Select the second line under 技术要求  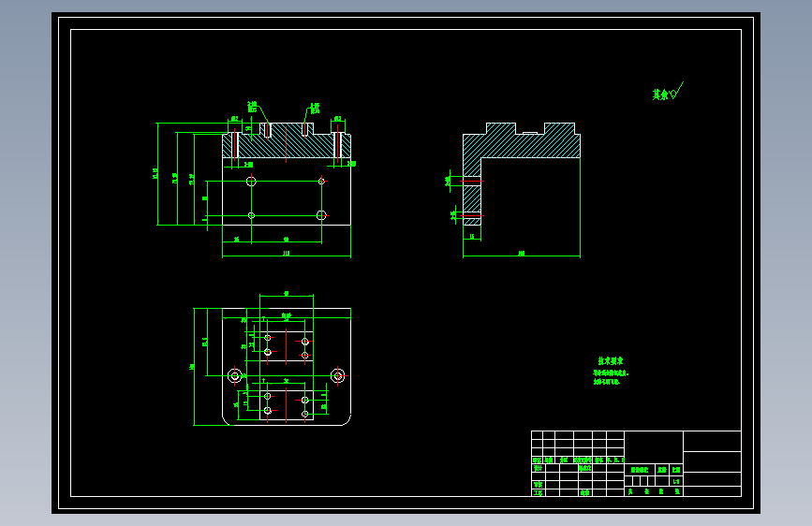606,382
